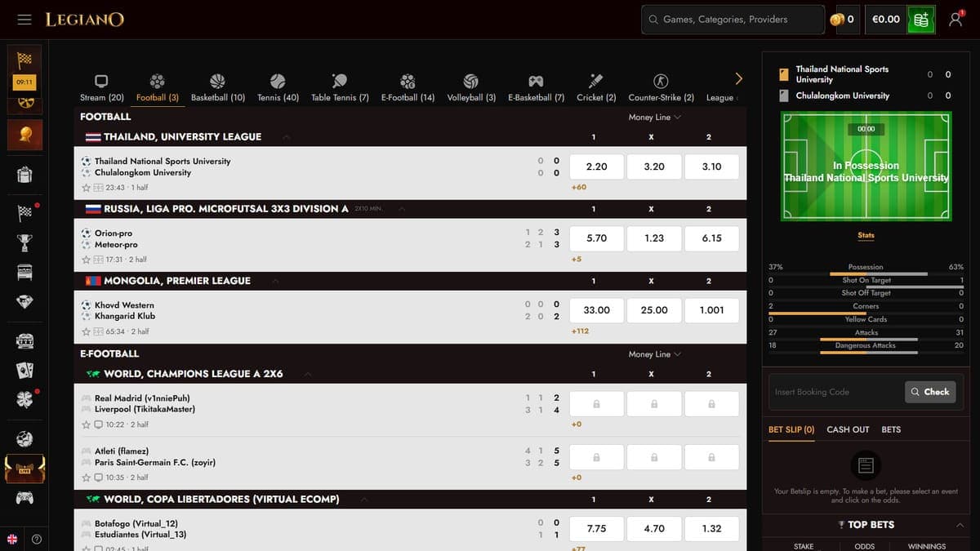Favorite the Atleti vs Paris Saint-Germain match

(87, 478)
